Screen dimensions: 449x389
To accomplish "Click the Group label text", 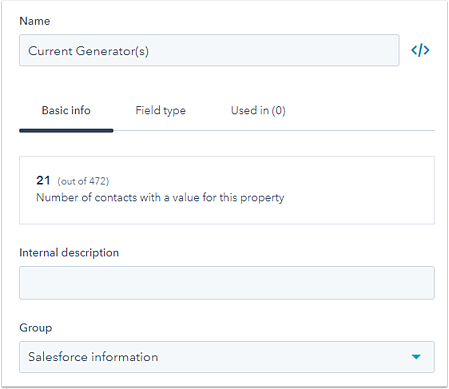I will [x=36, y=328].
